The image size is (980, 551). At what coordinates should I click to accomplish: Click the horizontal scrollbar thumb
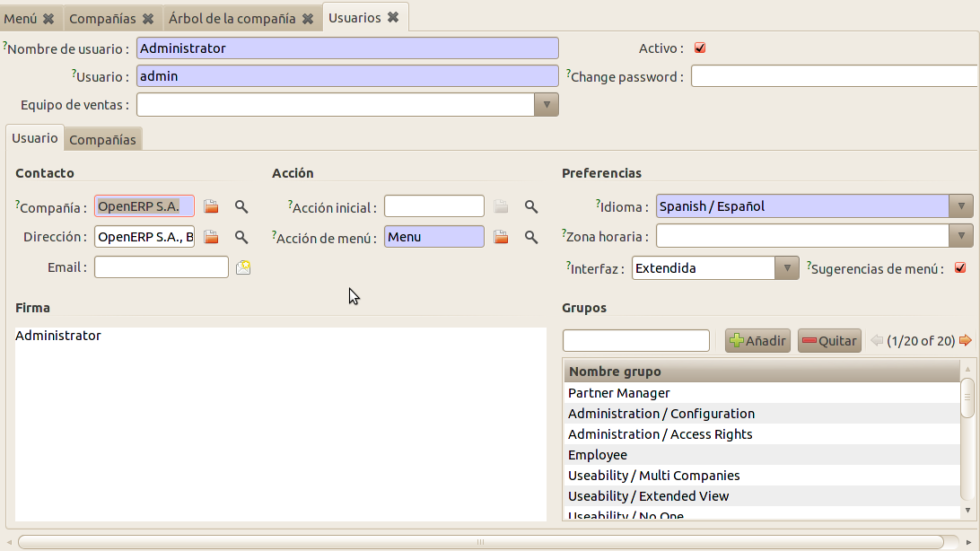481,542
